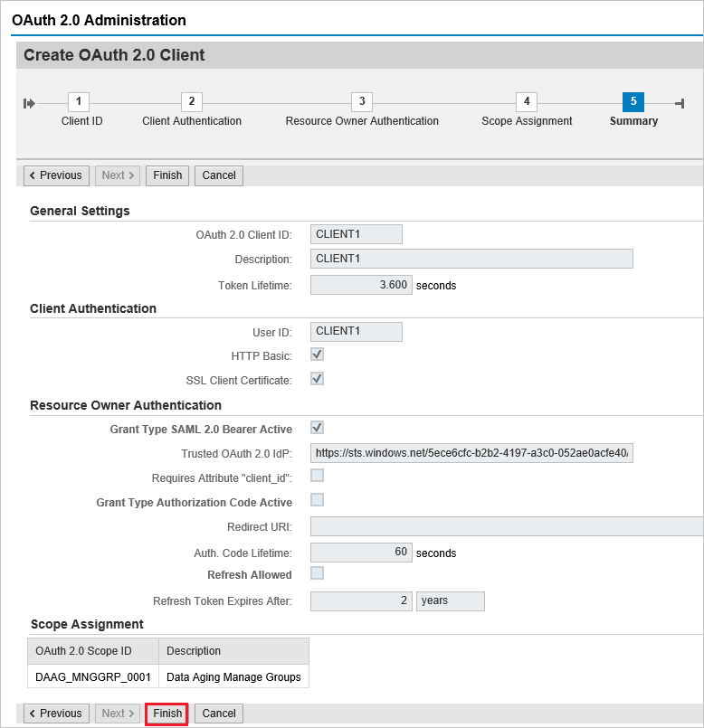Click the OAuth 2.0 Scope ID column header
Image resolution: width=704 pixels, height=728 pixels.
[92, 651]
